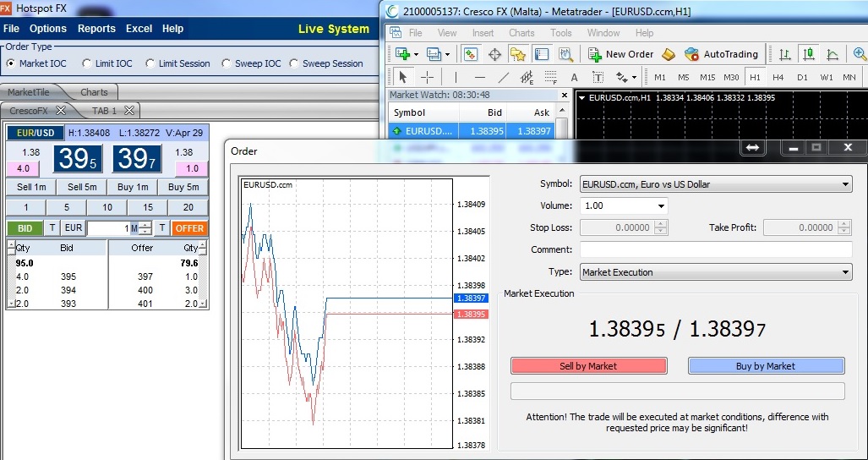Select the Limit Session radio option

click(x=150, y=63)
